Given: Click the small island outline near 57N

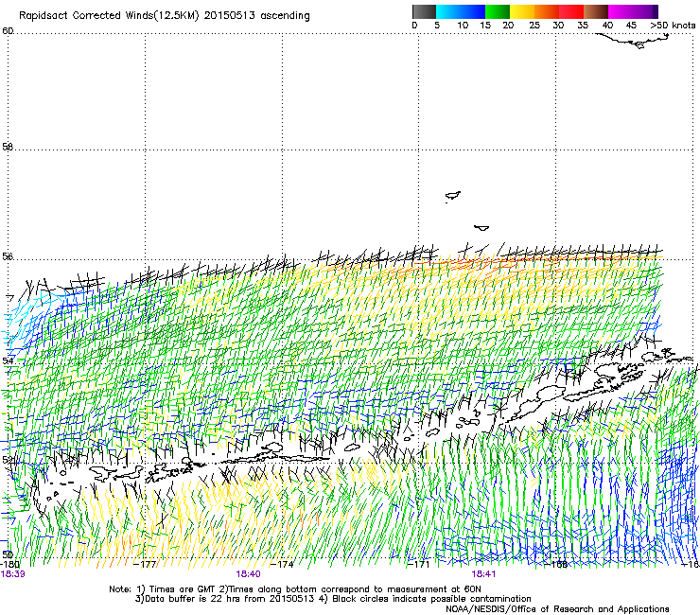Looking at the screenshot, I should tap(453, 196).
